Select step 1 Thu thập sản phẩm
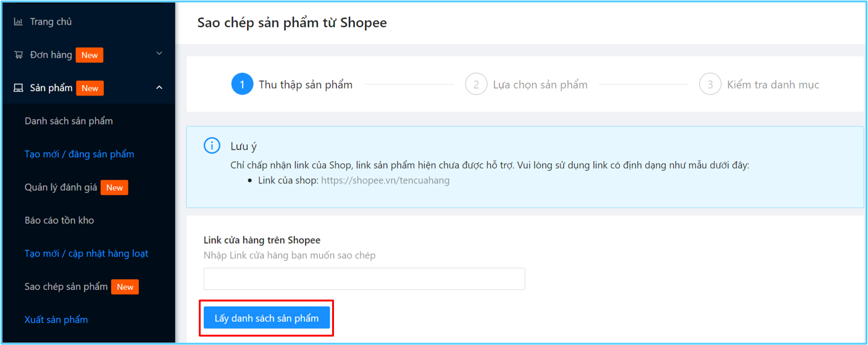The image size is (868, 345). click(292, 85)
